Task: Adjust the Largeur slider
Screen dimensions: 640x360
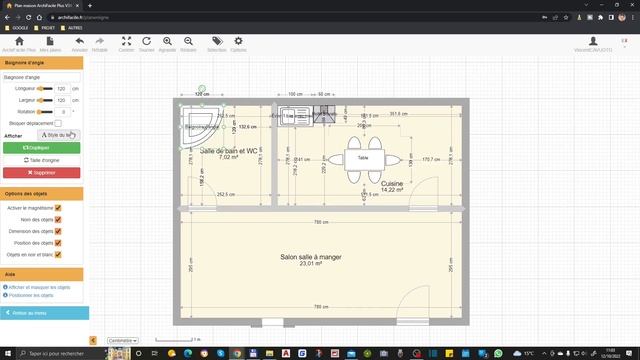Action: pos(44,100)
